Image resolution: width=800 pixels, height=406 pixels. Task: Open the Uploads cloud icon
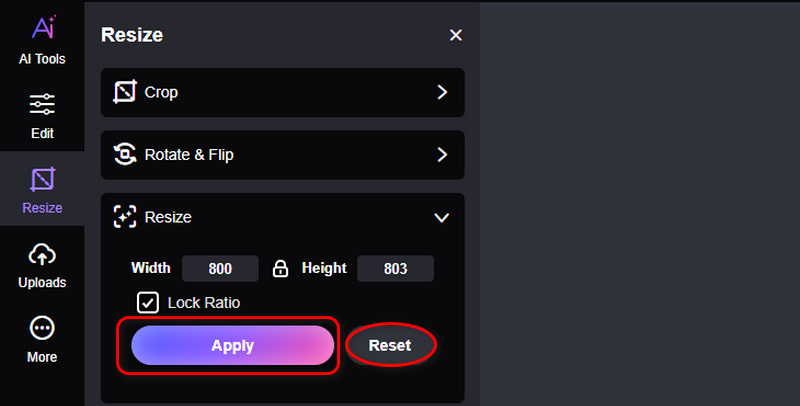(x=42, y=254)
